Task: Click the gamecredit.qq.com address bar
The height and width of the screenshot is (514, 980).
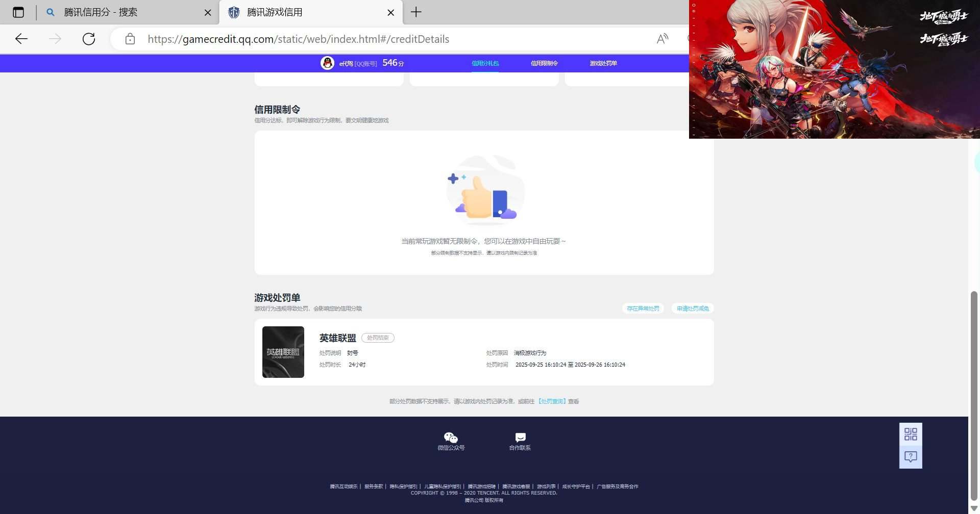Action: pos(299,39)
